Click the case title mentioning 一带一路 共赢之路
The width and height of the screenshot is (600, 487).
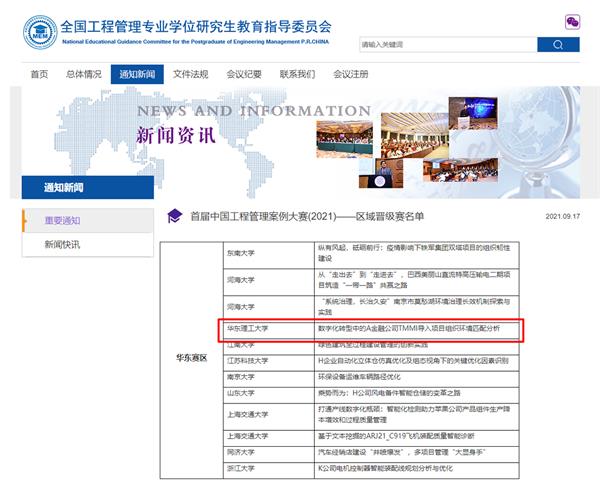(x=414, y=280)
